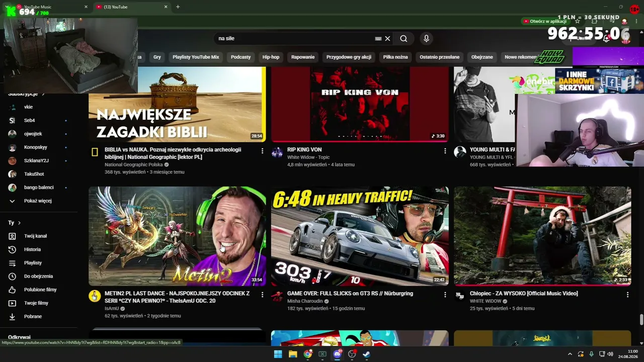Open the on-screen keyboard in search box

coord(378,39)
